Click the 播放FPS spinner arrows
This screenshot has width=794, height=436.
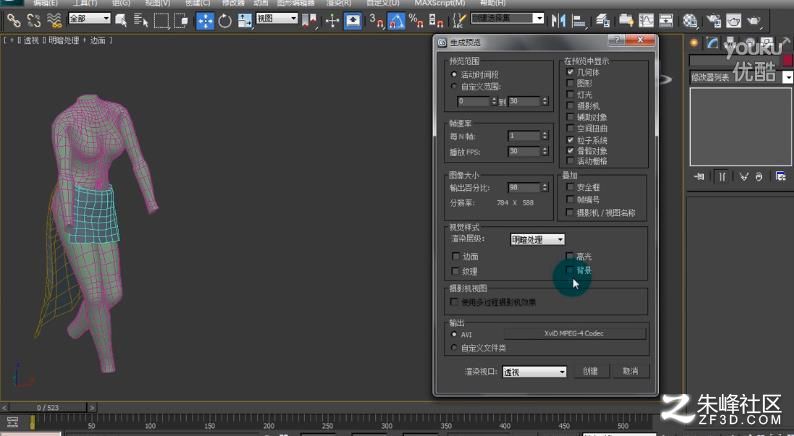(545, 151)
